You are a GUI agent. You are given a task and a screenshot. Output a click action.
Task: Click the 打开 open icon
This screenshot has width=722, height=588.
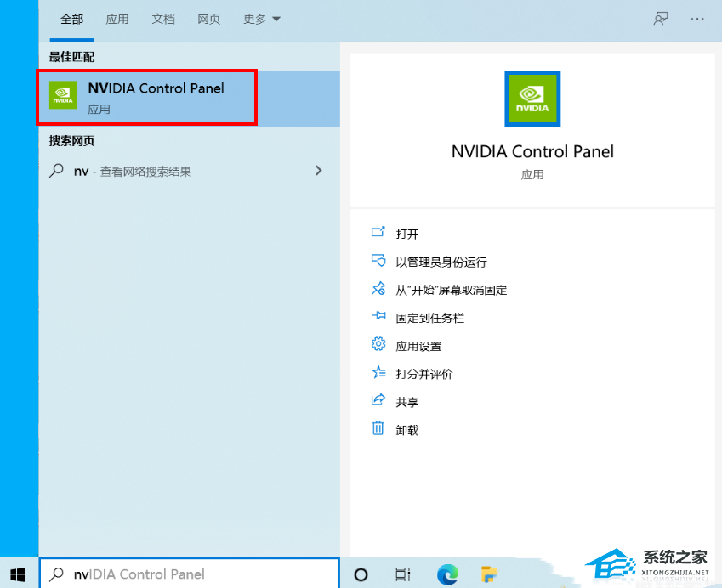[378, 232]
